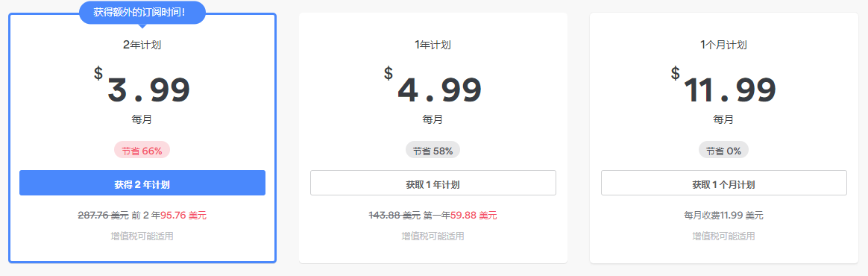Click the $3.99 price

click(x=142, y=86)
